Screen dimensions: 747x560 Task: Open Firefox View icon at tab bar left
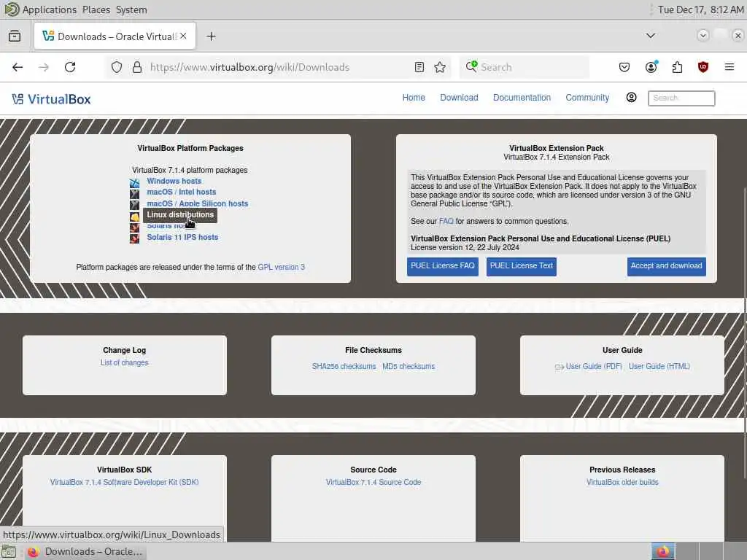[x=15, y=36]
